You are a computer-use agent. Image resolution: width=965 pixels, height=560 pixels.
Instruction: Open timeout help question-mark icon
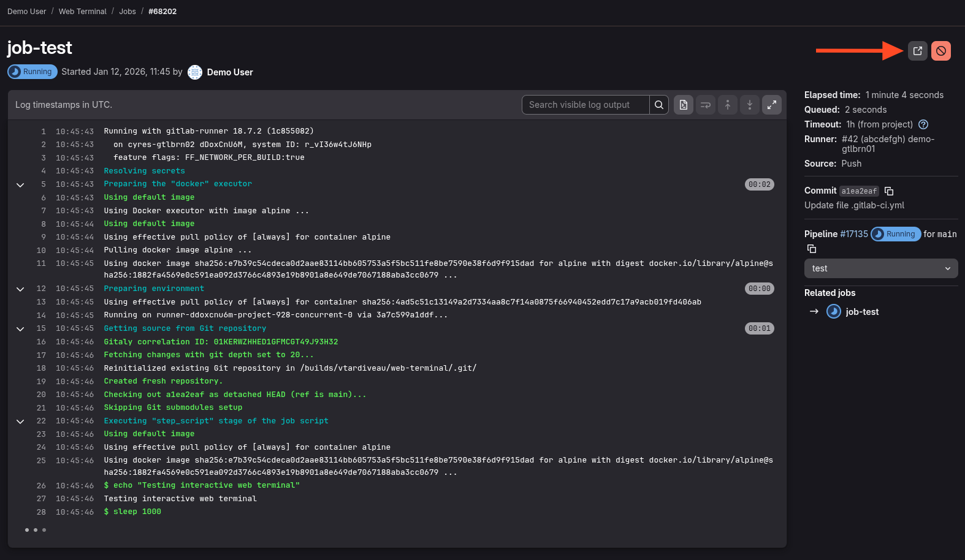(923, 124)
